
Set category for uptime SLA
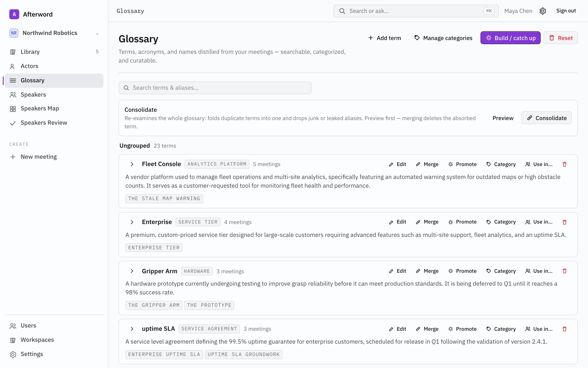[x=501, y=329]
